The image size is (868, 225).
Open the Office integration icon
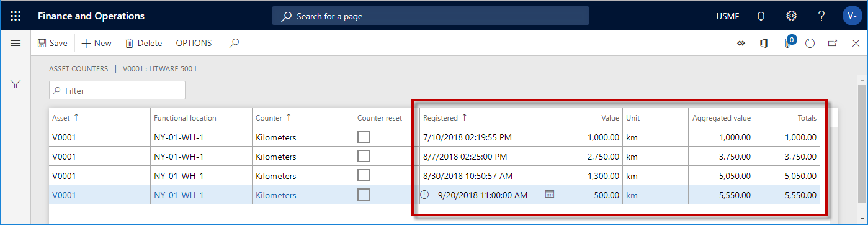(764, 44)
